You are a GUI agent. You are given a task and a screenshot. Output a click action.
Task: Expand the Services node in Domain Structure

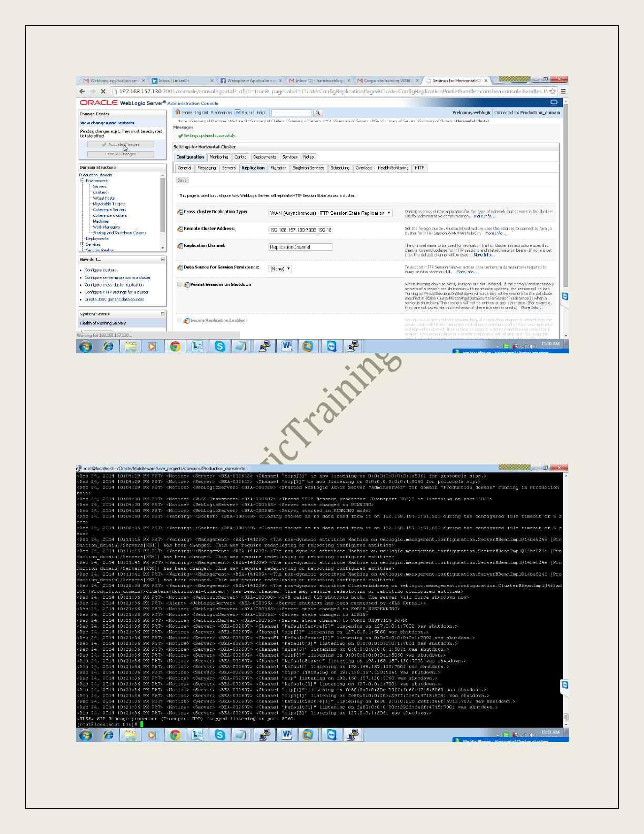(82, 244)
